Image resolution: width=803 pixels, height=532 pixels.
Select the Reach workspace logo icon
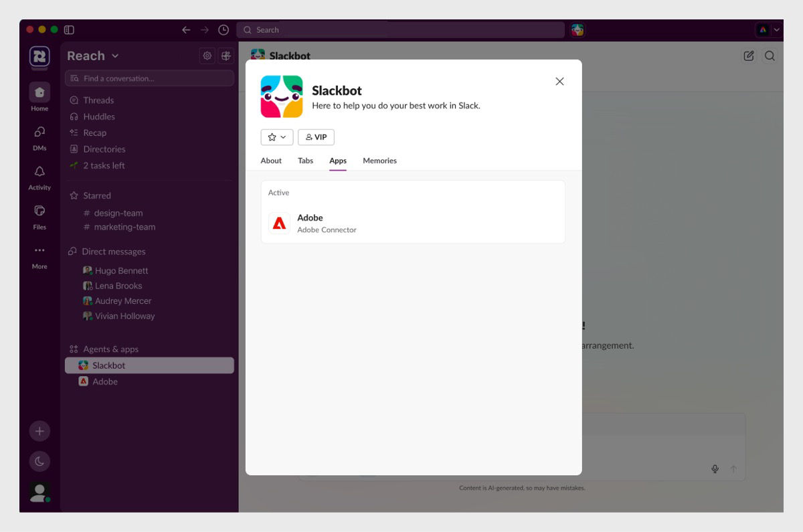tap(39, 57)
